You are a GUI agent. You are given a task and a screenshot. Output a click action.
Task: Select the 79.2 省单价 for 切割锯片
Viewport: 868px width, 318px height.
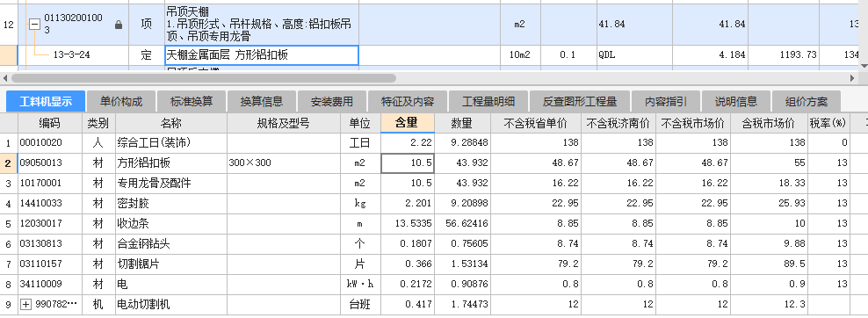[x=535, y=264]
